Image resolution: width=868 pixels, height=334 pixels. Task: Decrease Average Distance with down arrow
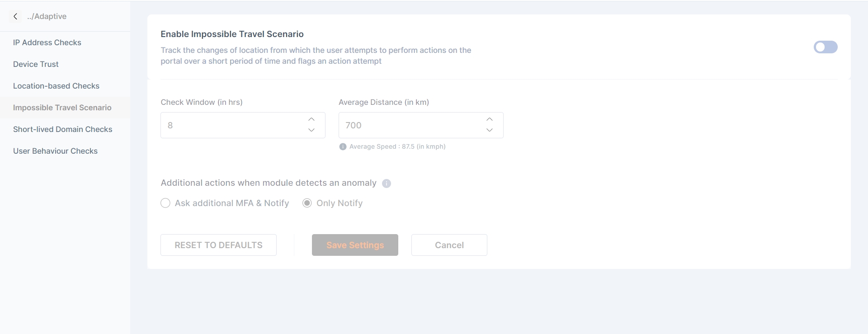click(x=490, y=130)
